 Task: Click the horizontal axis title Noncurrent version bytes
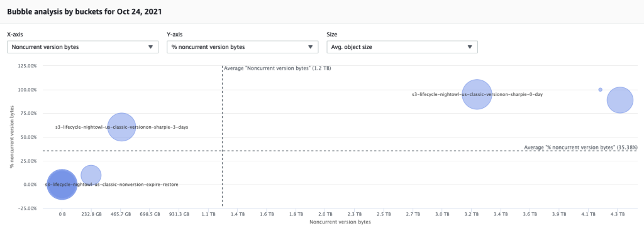(x=340, y=222)
